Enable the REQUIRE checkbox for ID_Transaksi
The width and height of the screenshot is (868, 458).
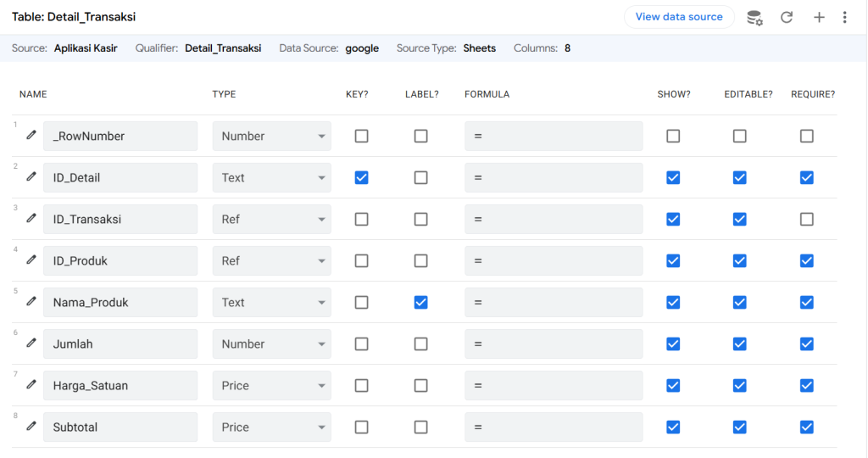(807, 220)
